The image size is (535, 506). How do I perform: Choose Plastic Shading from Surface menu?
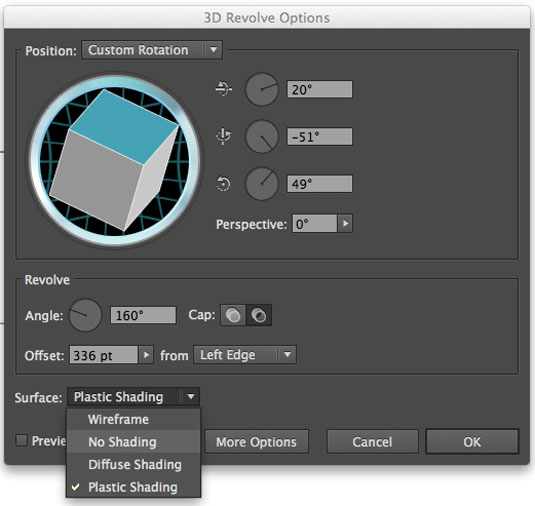tap(133, 487)
